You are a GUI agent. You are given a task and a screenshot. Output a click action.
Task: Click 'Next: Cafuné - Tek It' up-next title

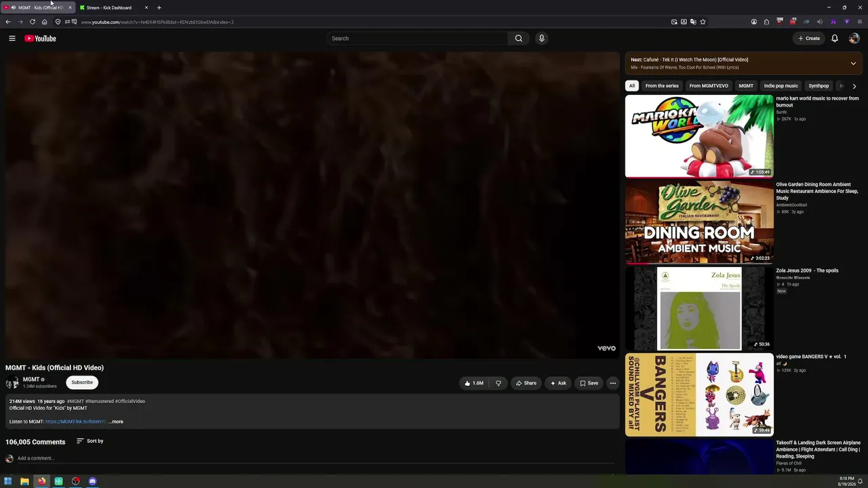coord(690,60)
